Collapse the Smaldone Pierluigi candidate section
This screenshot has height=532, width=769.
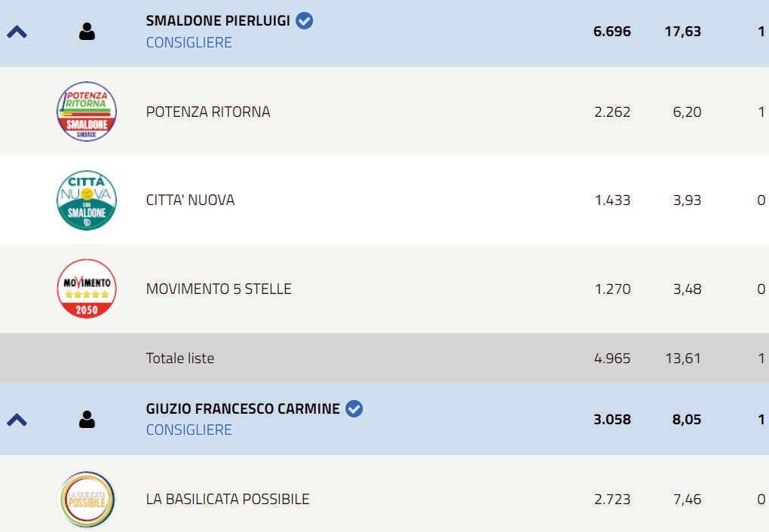tap(17, 32)
